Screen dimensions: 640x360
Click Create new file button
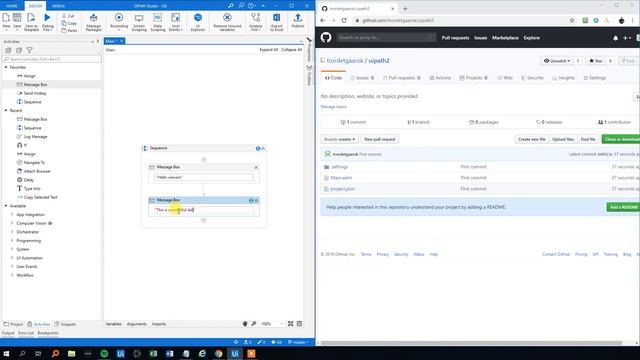pyautogui.click(x=532, y=139)
